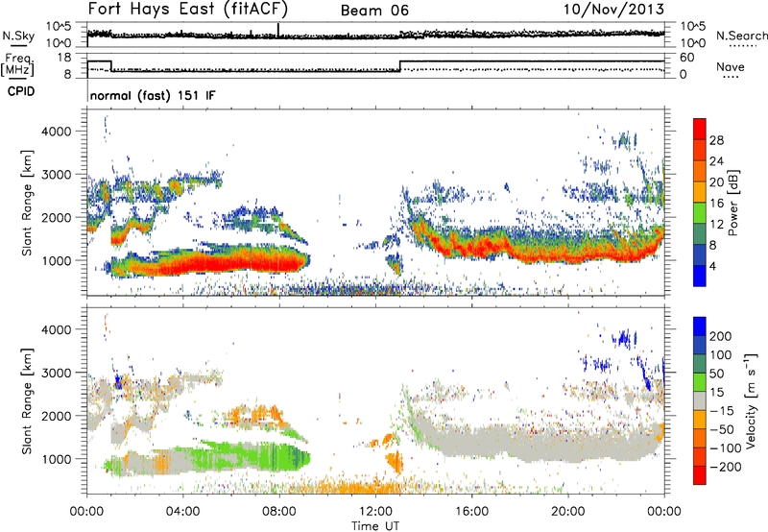
Task: Click the 'Velocity [m s-1]' colorbar title
Action: pos(752,400)
